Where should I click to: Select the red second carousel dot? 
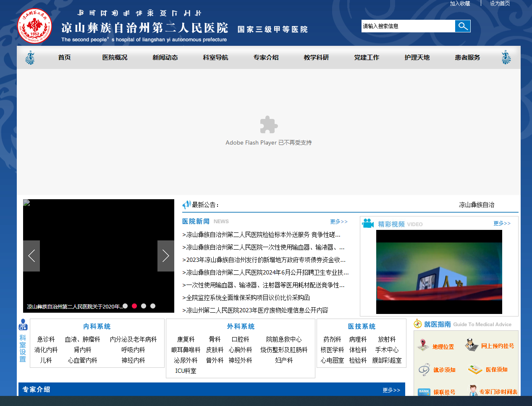[134, 306]
